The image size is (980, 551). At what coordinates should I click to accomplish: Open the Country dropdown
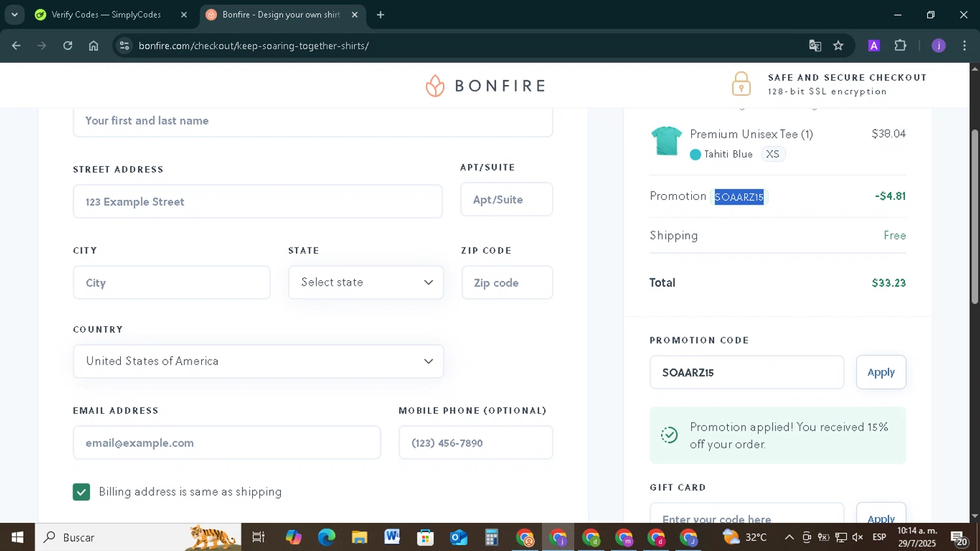coord(258,361)
